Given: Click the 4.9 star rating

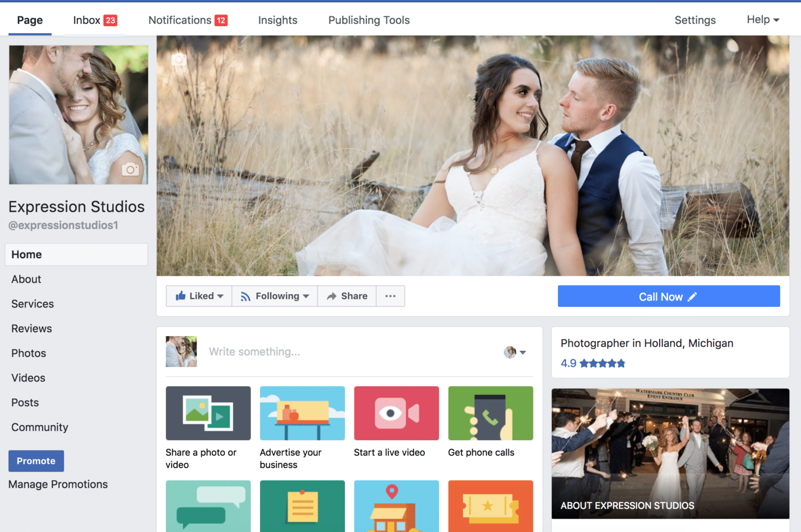Looking at the screenshot, I should tap(593, 363).
